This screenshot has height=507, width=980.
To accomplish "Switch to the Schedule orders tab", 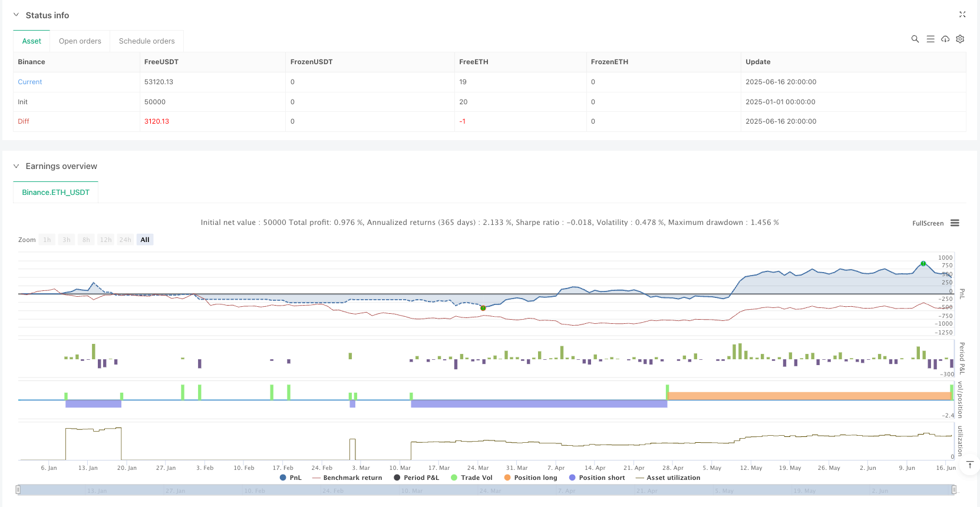I will tap(147, 41).
